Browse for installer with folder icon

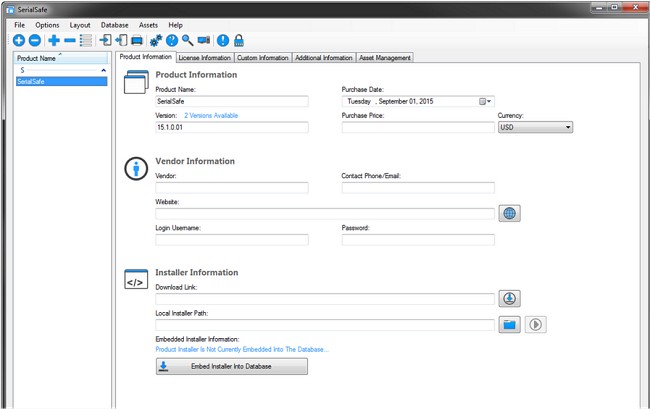coord(509,324)
